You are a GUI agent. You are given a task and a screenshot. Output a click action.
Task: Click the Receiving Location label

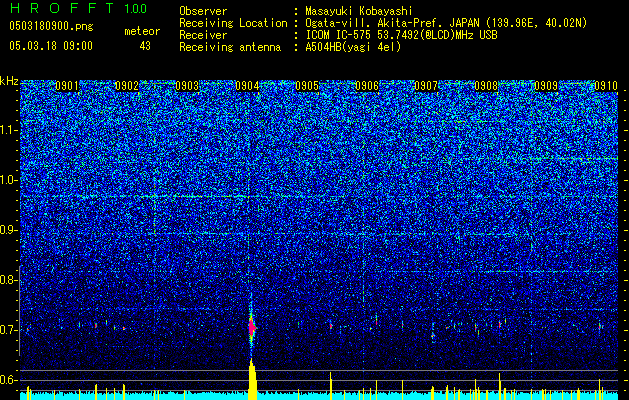[x=233, y=23]
